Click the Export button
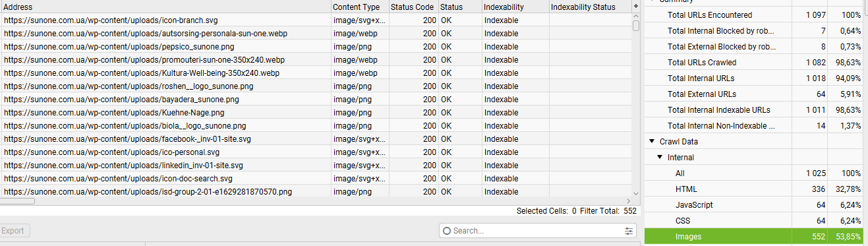 point(15,231)
